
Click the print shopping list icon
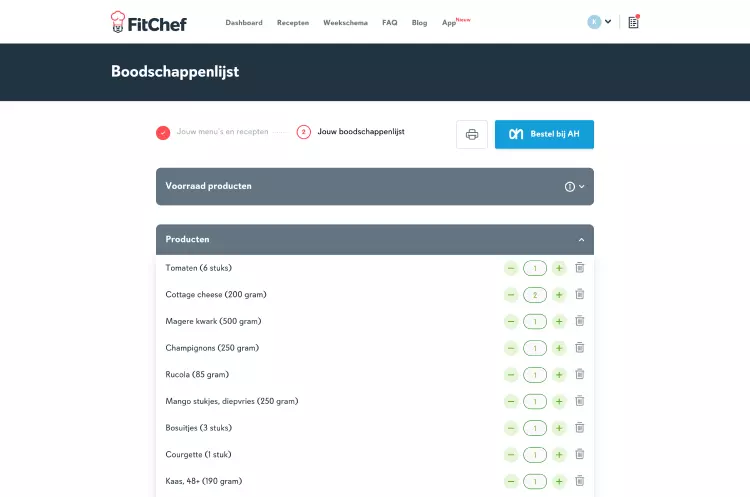(x=472, y=134)
